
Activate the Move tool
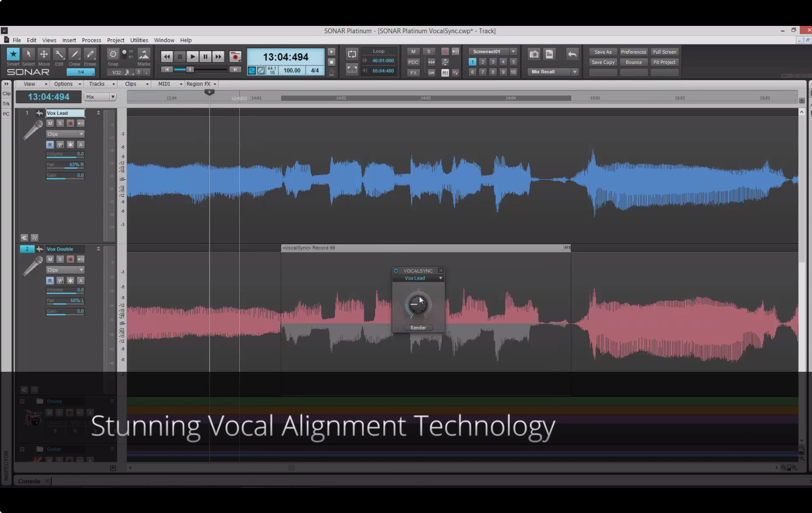click(x=44, y=54)
